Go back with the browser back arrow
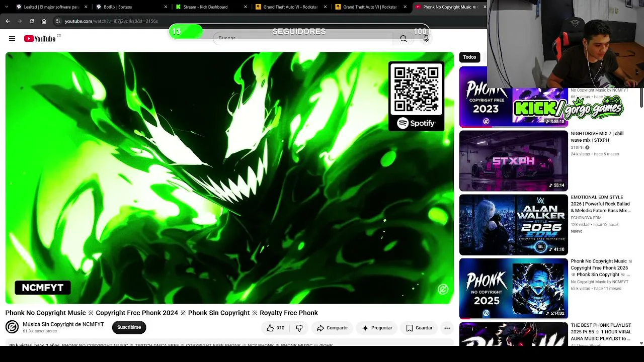 pyautogui.click(x=8, y=21)
